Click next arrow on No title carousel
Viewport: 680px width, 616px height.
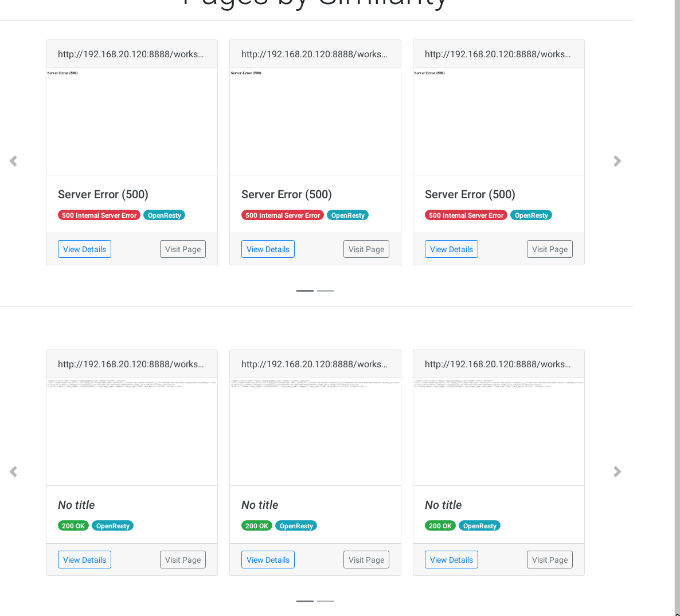click(x=617, y=472)
